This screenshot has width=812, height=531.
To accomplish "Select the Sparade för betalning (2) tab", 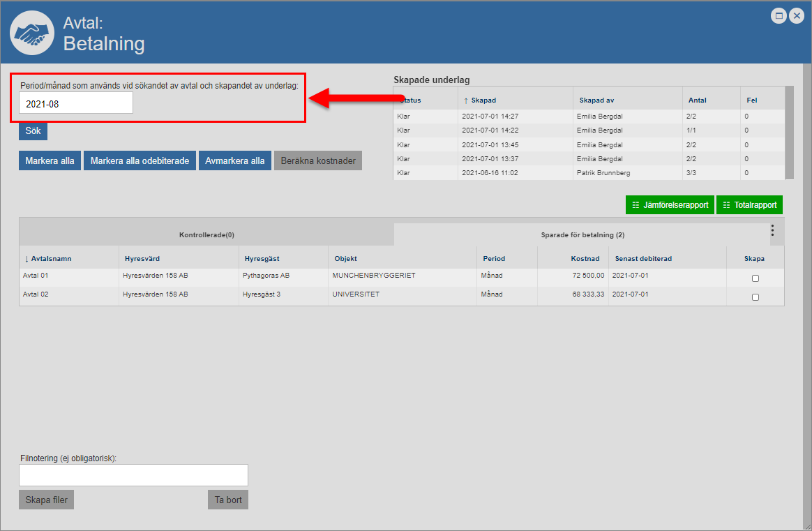I will 582,235.
